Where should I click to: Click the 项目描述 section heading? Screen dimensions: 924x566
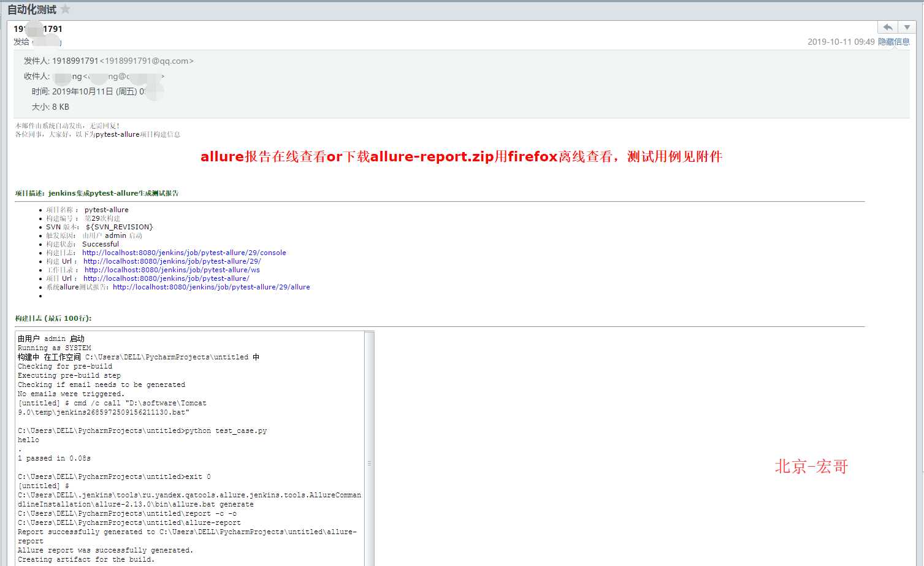click(x=97, y=193)
